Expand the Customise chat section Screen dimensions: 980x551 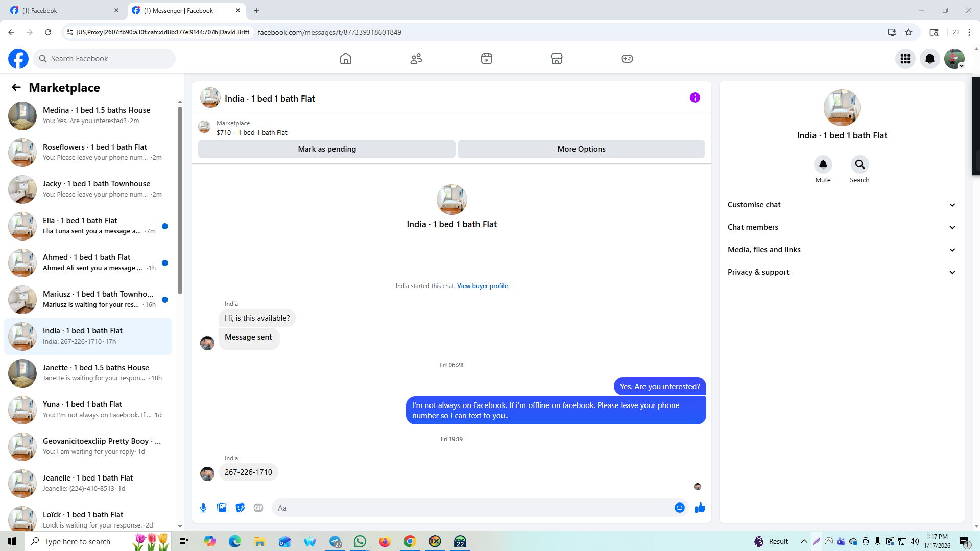842,205
